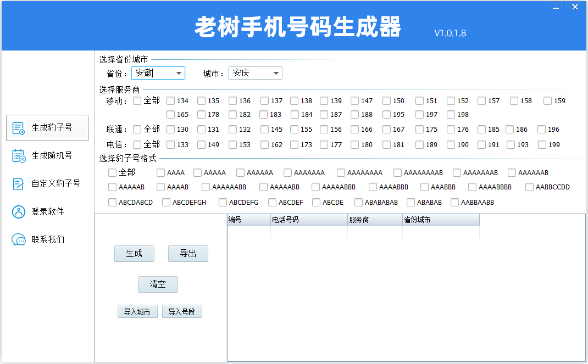Image resolution: width=588 pixels, height=364 pixels.
Task: Click the 生成豹子号 sidebar icon
Action: pos(18,128)
